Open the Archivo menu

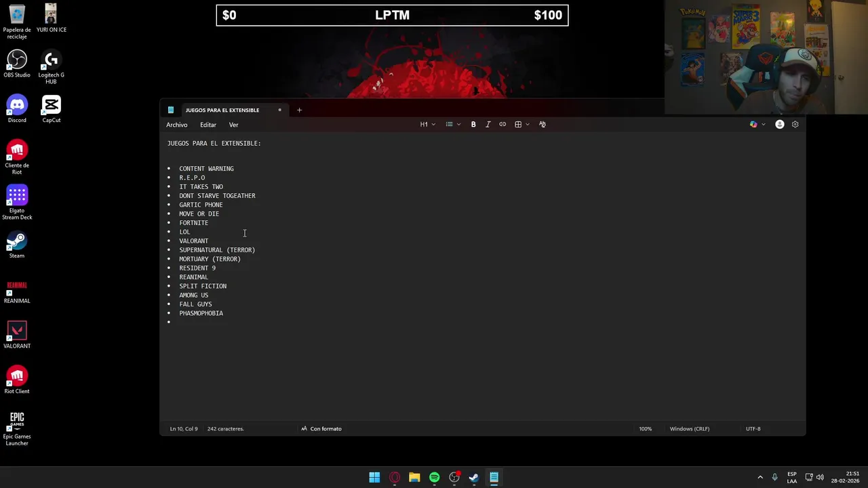(x=177, y=125)
